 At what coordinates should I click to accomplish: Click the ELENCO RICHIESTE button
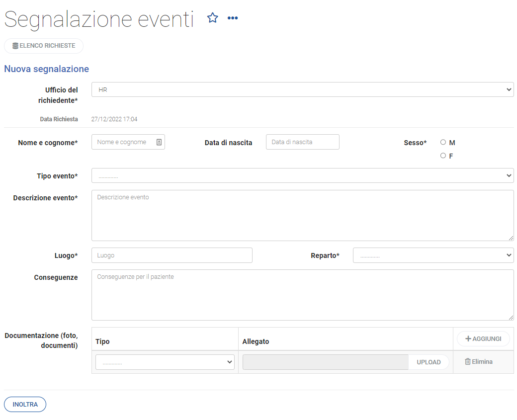44,46
